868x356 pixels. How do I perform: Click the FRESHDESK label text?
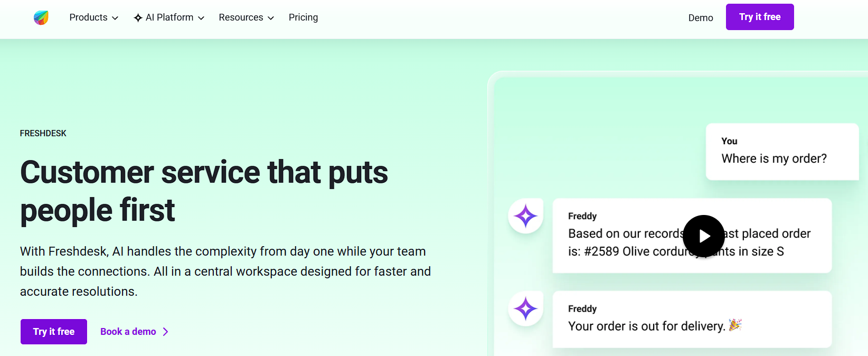[x=43, y=134]
